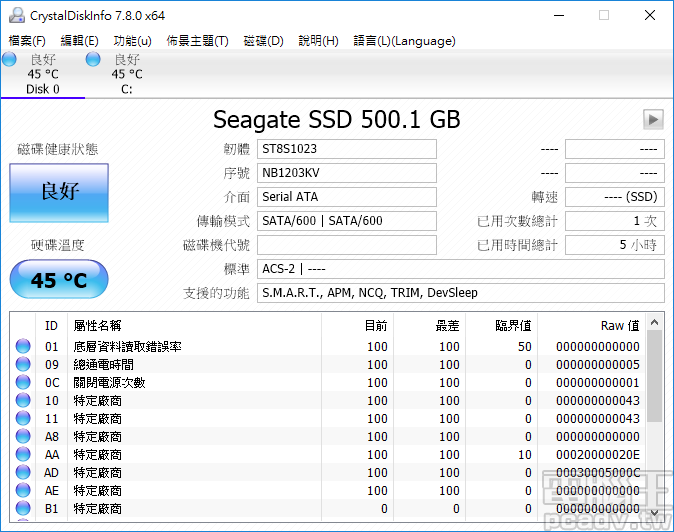
Task: Click the Serial ATA interface field
Action: tap(347, 197)
